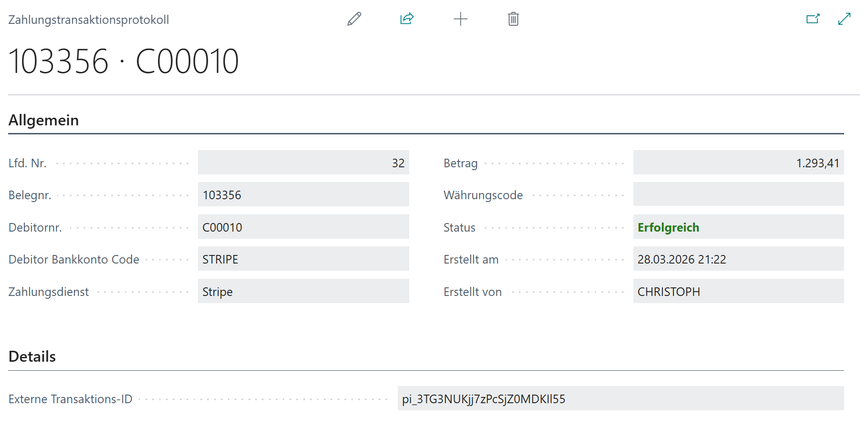
Task: Click the Status field Erfolgreich
Action: [738, 227]
